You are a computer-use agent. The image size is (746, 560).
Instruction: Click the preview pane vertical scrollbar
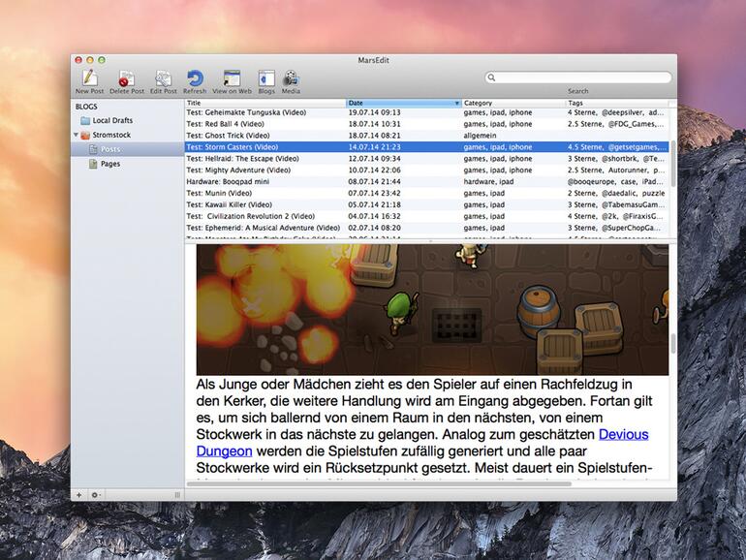[x=673, y=344]
